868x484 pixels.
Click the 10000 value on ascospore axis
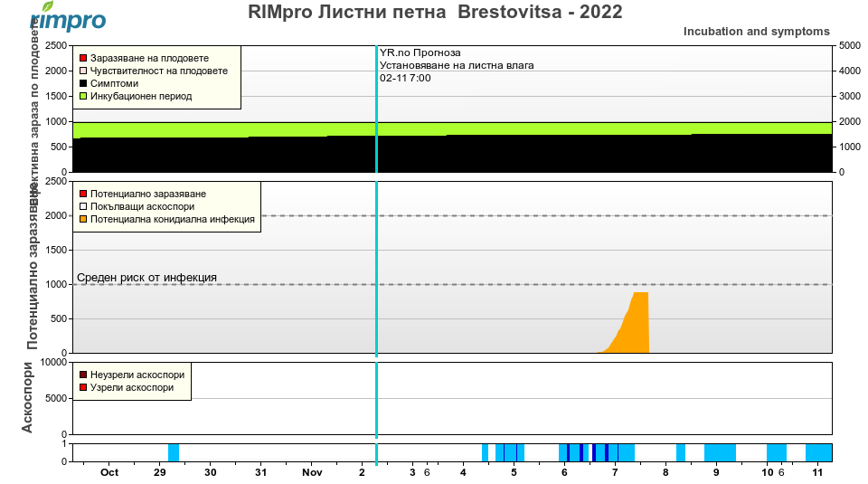click(x=53, y=362)
